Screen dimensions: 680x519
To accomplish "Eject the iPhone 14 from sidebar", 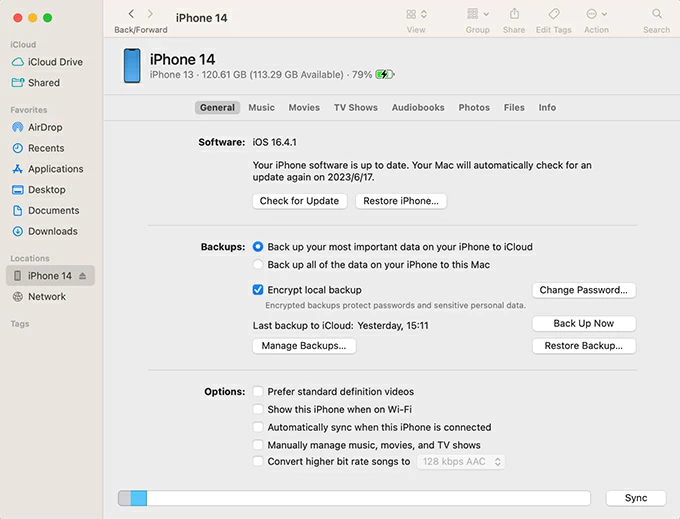I will coord(82,276).
